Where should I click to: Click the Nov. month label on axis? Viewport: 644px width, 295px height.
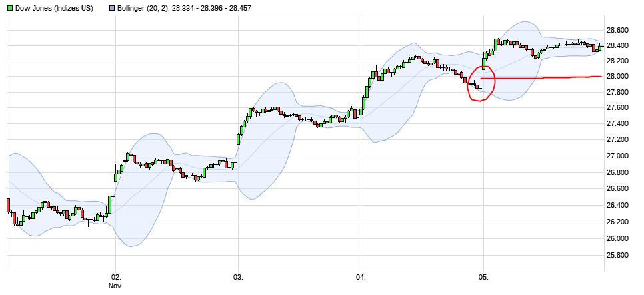tap(116, 285)
